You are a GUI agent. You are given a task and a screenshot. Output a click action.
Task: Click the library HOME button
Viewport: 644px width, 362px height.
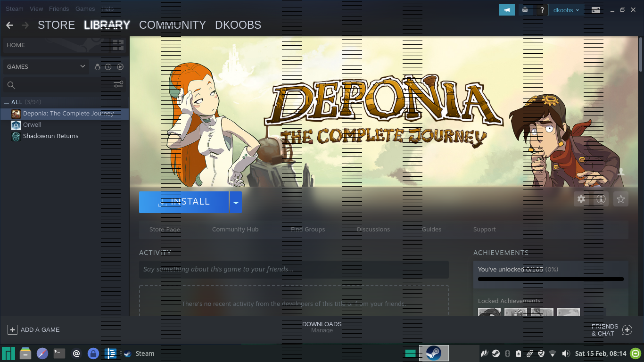[x=56, y=45]
